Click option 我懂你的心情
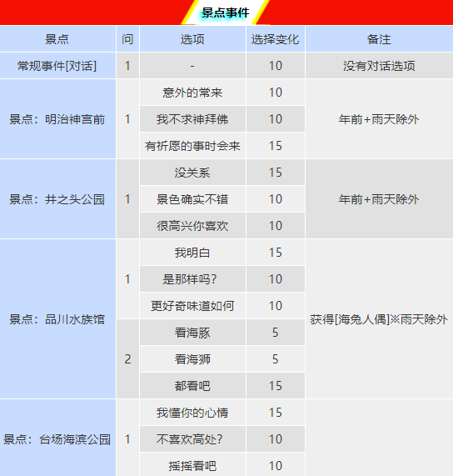 click(x=192, y=413)
